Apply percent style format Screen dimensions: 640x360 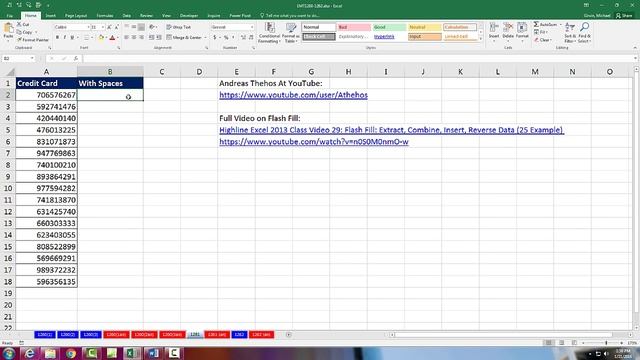226,38
